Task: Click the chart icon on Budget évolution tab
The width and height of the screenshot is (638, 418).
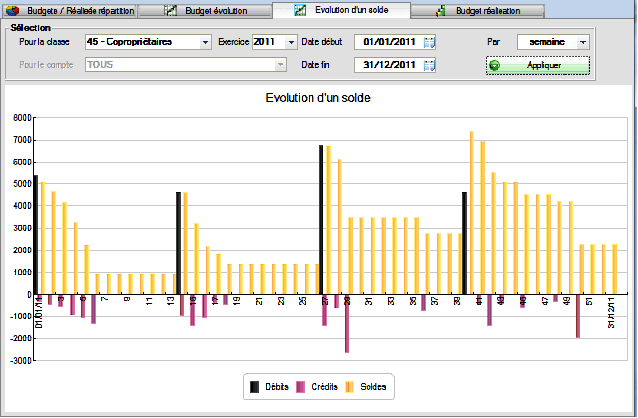Action: 172,10
